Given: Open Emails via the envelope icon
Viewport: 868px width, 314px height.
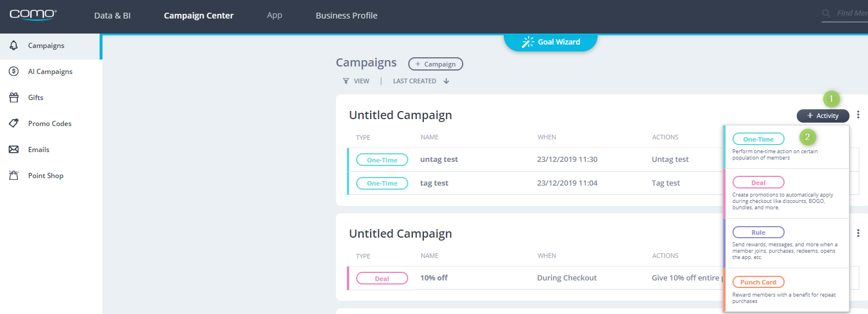Looking at the screenshot, I should pyautogui.click(x=14, y=149).
